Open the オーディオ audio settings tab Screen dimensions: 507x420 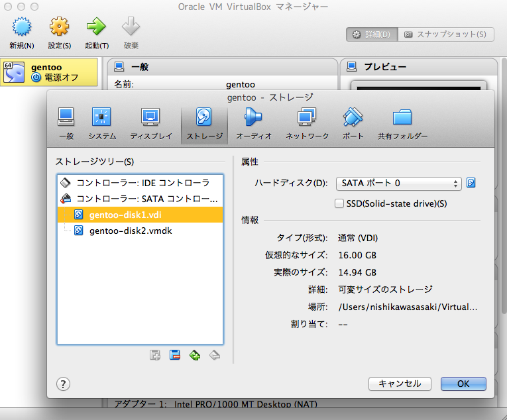[x=253, y=124]
